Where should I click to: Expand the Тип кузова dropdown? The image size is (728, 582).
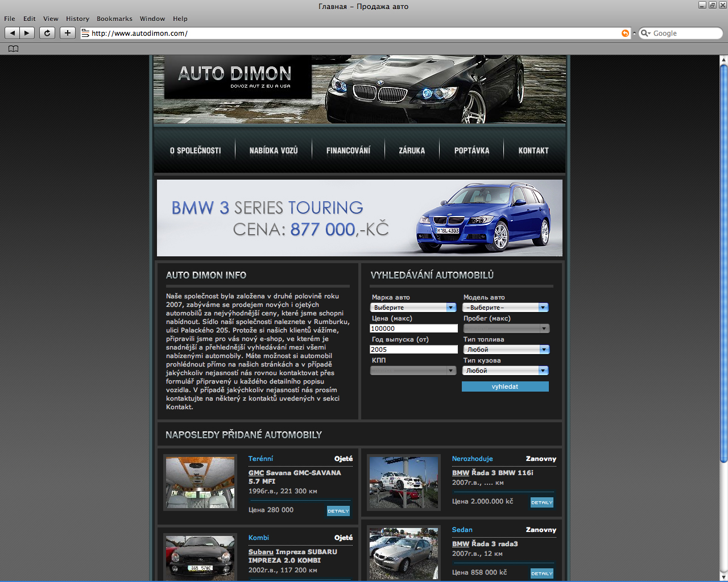[506, 371]
